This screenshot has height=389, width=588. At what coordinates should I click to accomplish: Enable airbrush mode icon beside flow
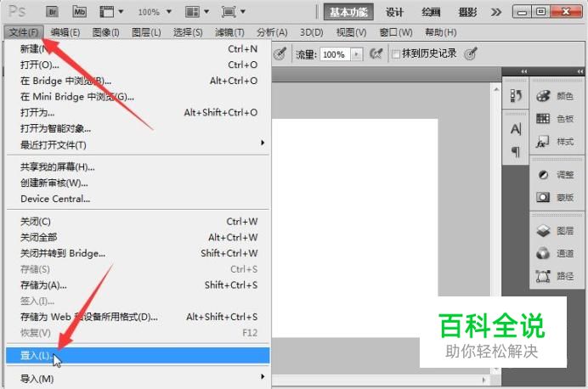pos(376,54)
